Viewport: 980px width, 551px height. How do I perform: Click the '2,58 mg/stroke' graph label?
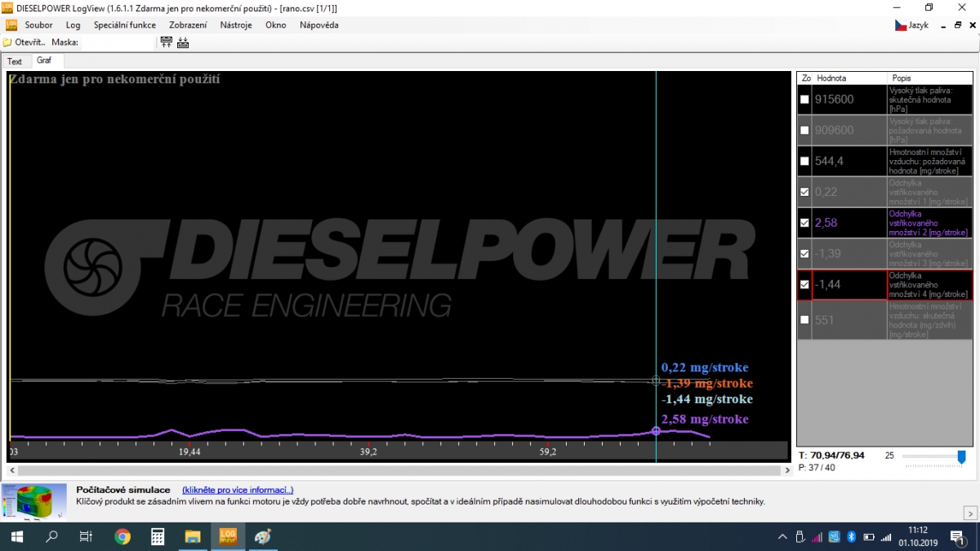tap(705, 419)
